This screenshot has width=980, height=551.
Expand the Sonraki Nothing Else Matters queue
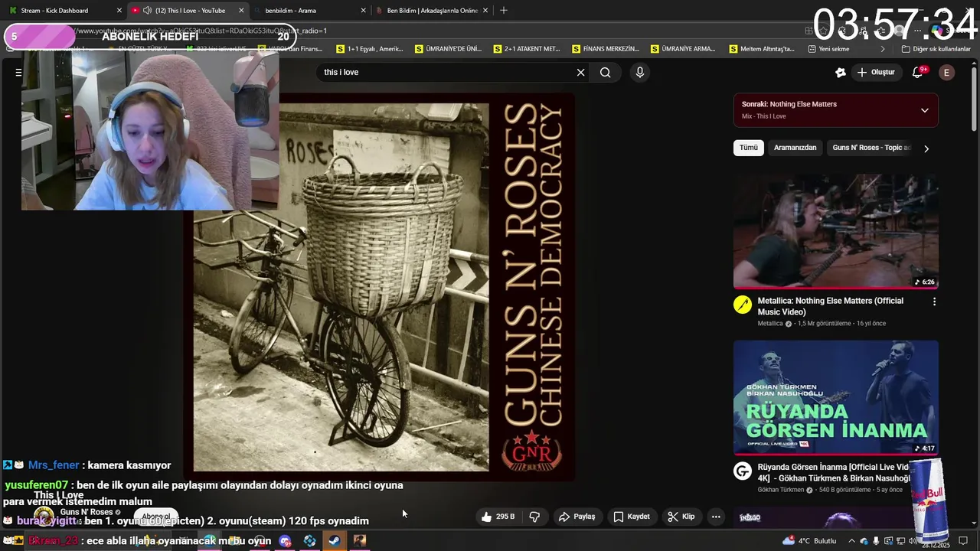click(x=924, y=110)
